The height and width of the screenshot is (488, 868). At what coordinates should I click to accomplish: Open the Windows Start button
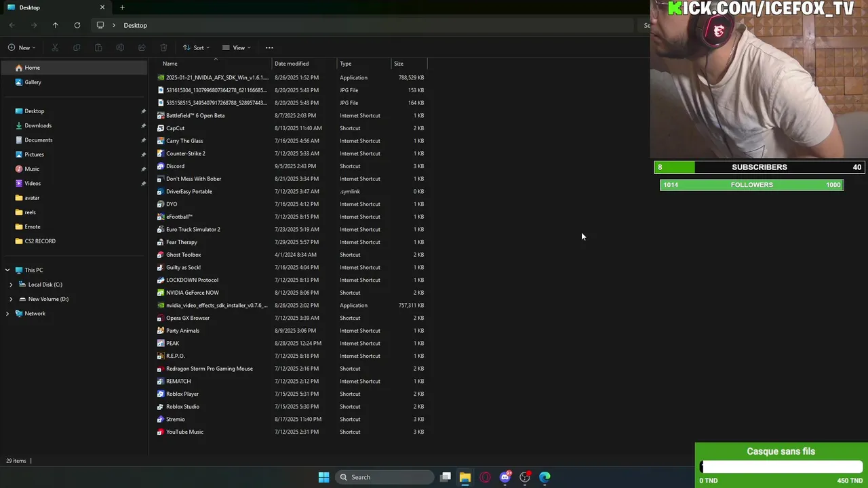pyautogui.click(x=323, y=477)
